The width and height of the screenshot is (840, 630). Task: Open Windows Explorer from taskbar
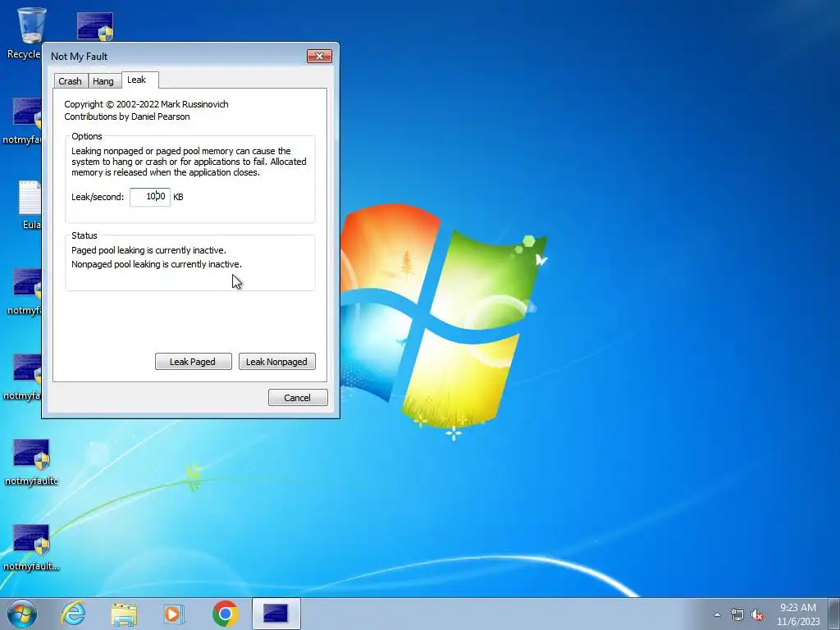tap(124, 614)
